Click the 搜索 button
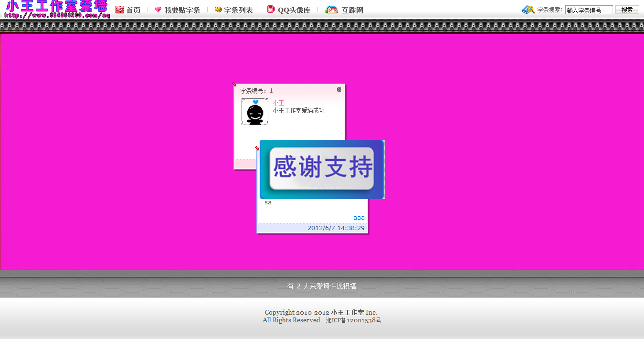644x339 pixels. pos(627,10)
